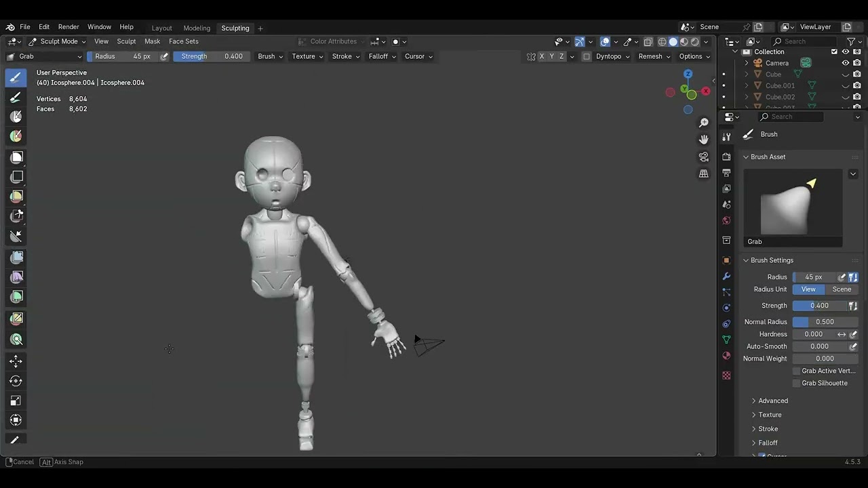The image size is (868, 488).
Task: Select the Move tool in the toolbar
Action: (16, 361)
